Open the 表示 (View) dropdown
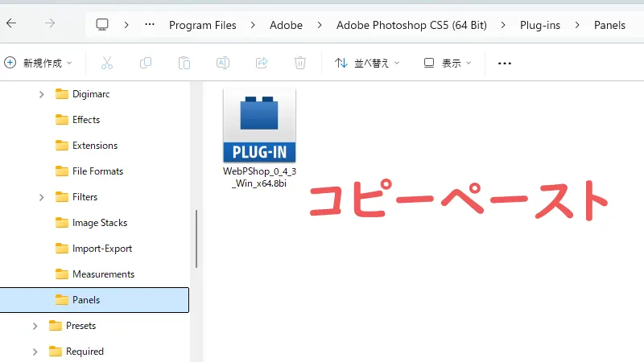Image resolution: width=644 pixels, height=362 pixels. [x=448, y=63]
